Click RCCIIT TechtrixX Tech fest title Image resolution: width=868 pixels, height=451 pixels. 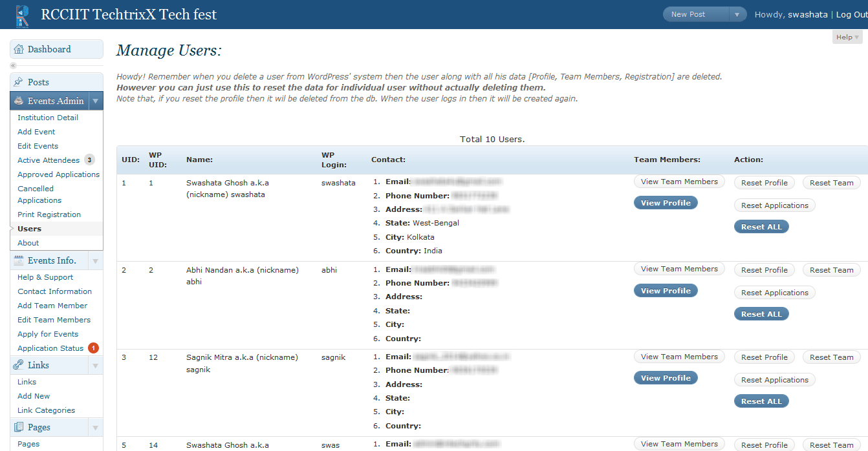129,14
